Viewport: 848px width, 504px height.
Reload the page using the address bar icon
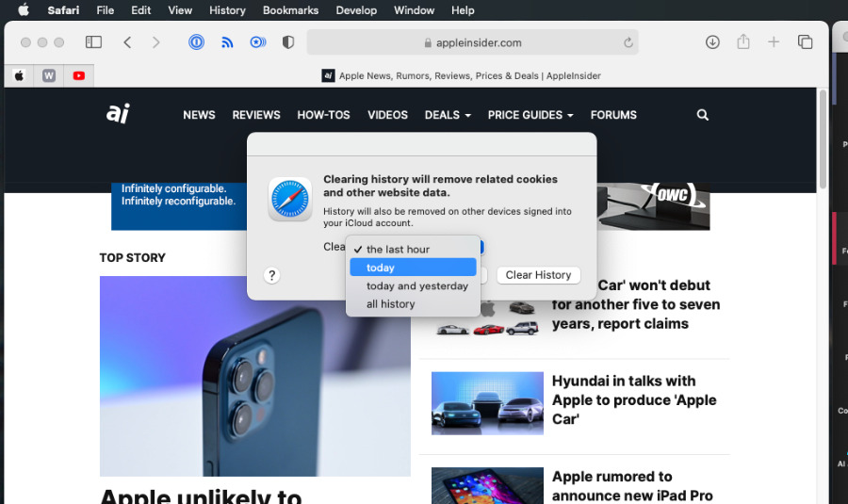[628, 42]
